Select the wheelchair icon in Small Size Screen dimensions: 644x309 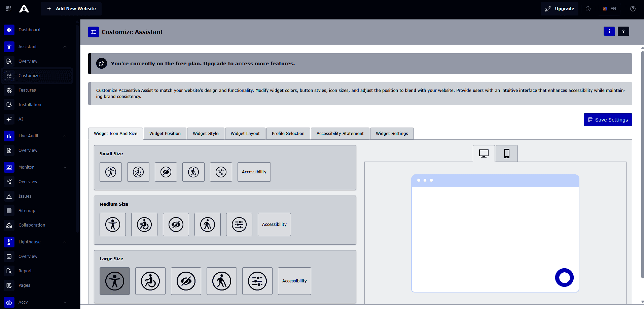(x=138, y=172)
